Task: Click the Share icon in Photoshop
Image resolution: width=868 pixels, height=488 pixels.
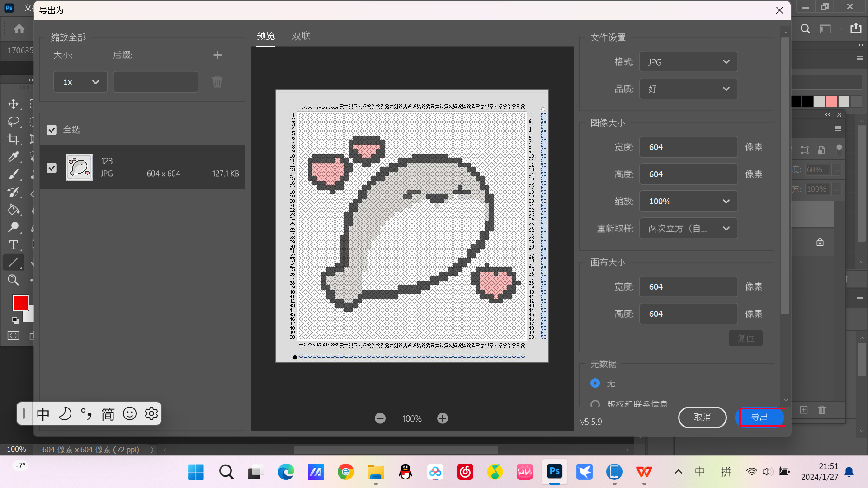Action: [856, 28]
